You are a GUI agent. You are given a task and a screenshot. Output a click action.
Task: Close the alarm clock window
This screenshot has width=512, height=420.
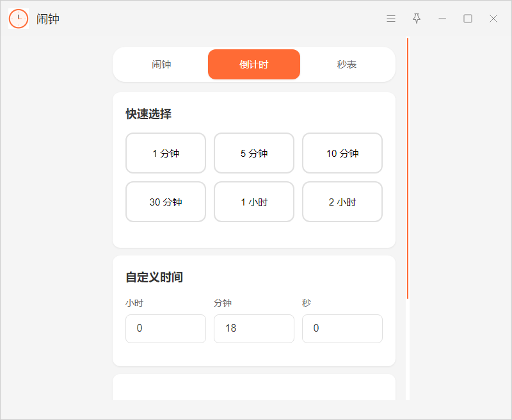[493, 19]
